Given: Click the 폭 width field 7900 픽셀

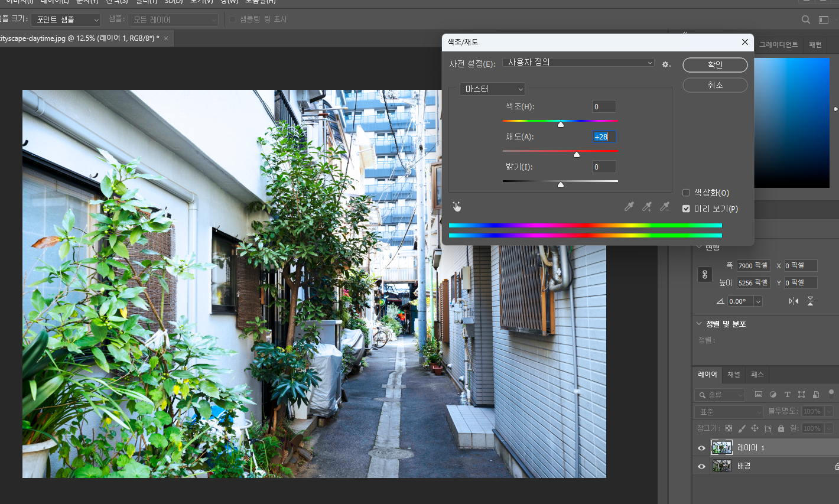Looking at the screenshot, I should 753,266.
